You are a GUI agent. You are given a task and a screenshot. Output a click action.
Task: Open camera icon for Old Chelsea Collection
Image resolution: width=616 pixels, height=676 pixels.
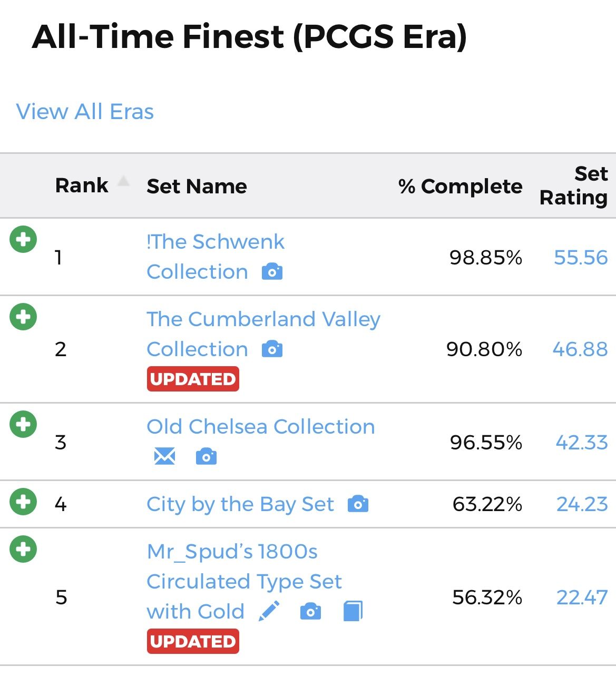(x=206, y=456)
